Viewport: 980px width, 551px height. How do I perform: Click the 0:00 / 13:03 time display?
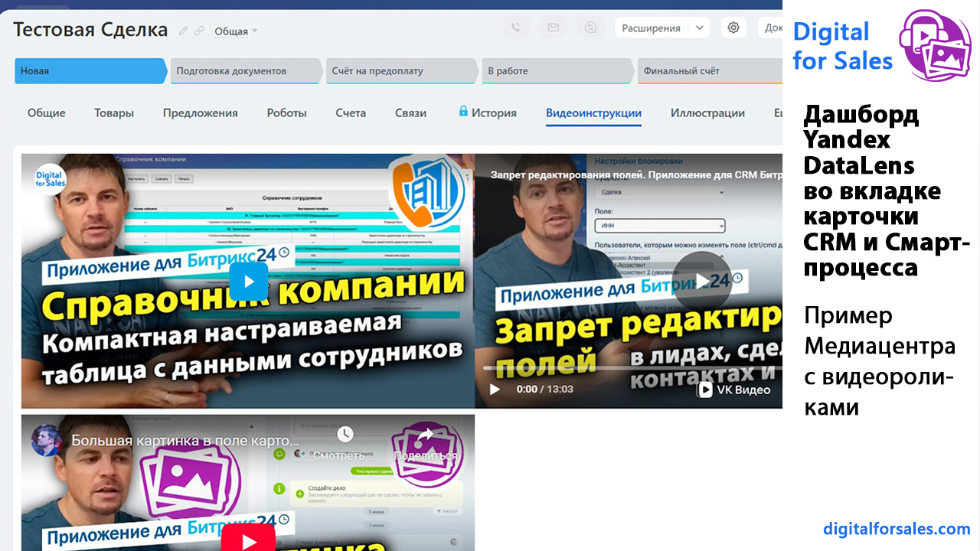[545, 390]
